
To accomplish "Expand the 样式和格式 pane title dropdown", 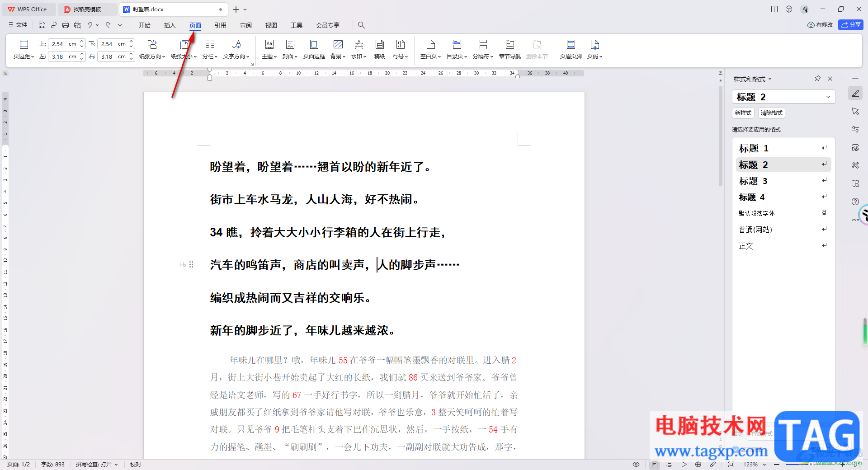I will [770, 79].
